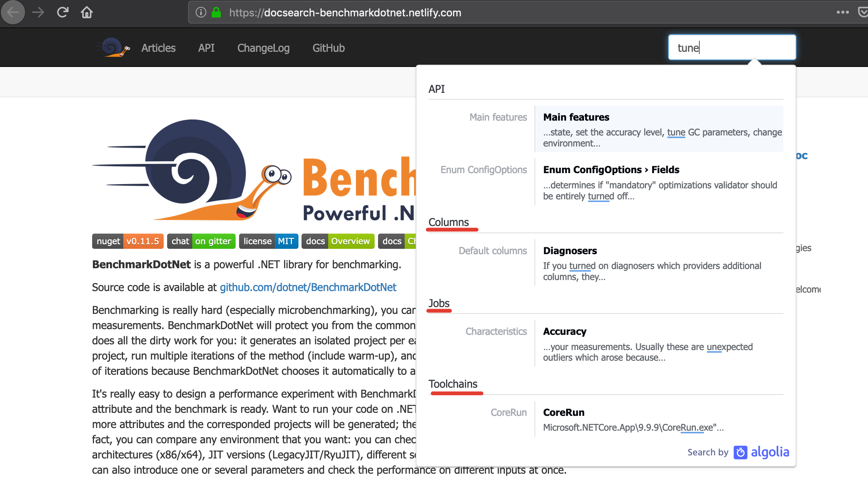
Task: Click 'Enum ConfigOptions' subcategory label
Action: [x=483, y=170]
